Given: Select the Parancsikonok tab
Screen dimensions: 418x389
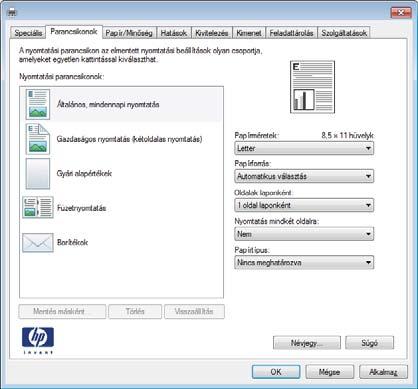Looking at the screenshot, I should click(74, 32).
